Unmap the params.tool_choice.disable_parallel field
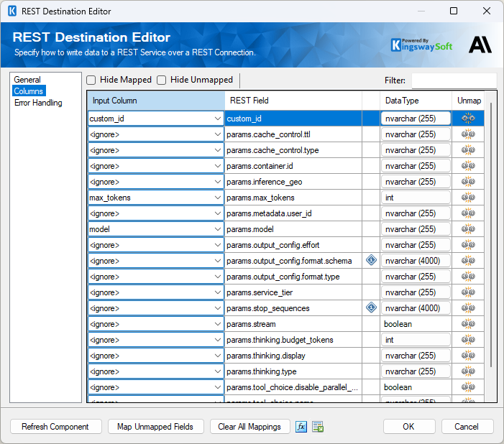 pos(468,387)
